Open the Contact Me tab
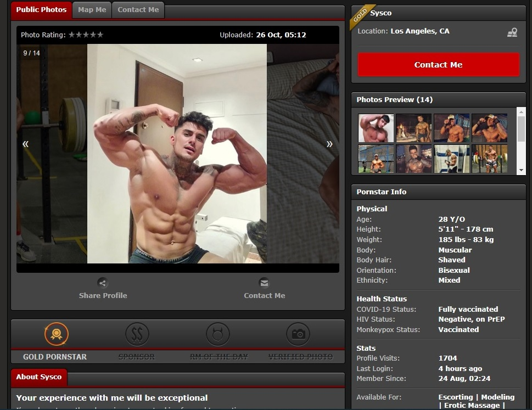 coord(138,10)
